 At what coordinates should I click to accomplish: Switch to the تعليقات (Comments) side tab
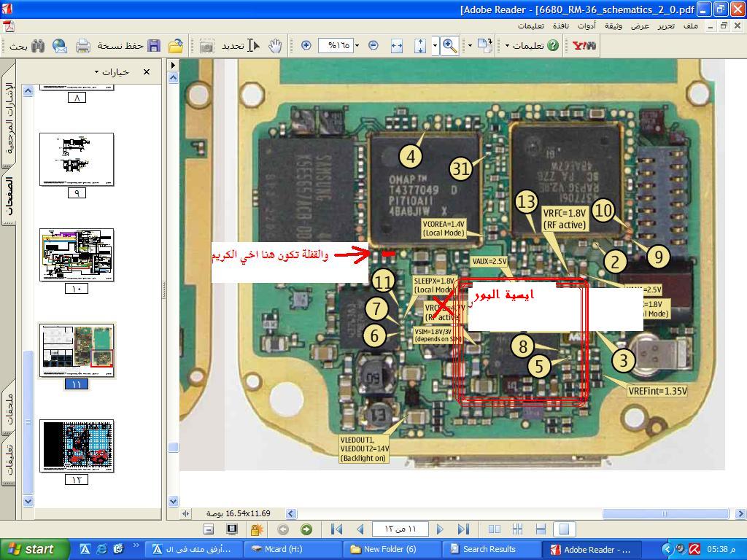tap(9, 461)
